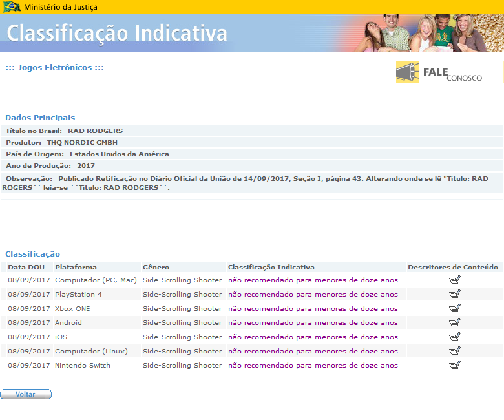Click rating text for Nintendo Switch row

(x=313, y=366)
